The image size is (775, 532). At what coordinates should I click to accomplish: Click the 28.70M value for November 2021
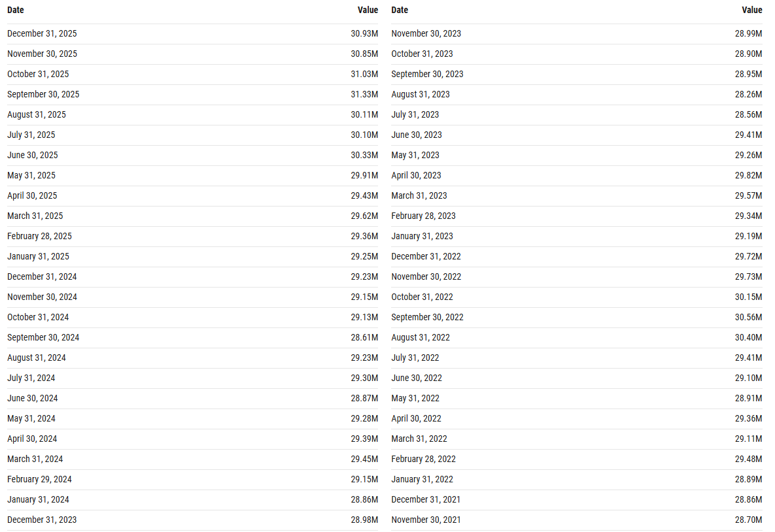coord(748,520)
